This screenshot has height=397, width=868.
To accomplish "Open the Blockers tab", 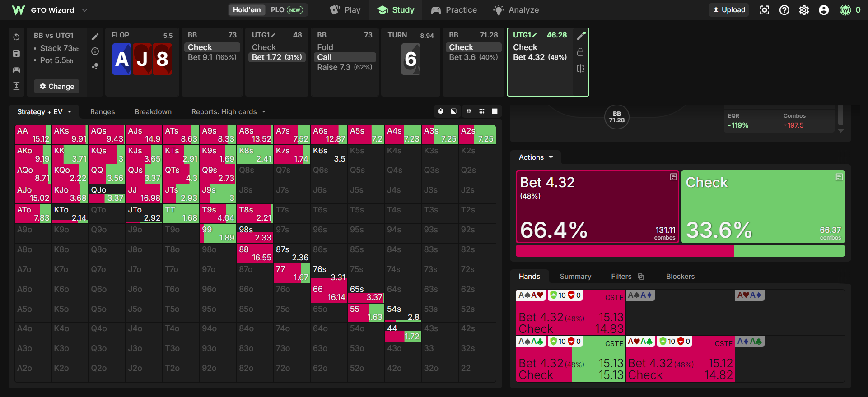I will pos(681,277).
